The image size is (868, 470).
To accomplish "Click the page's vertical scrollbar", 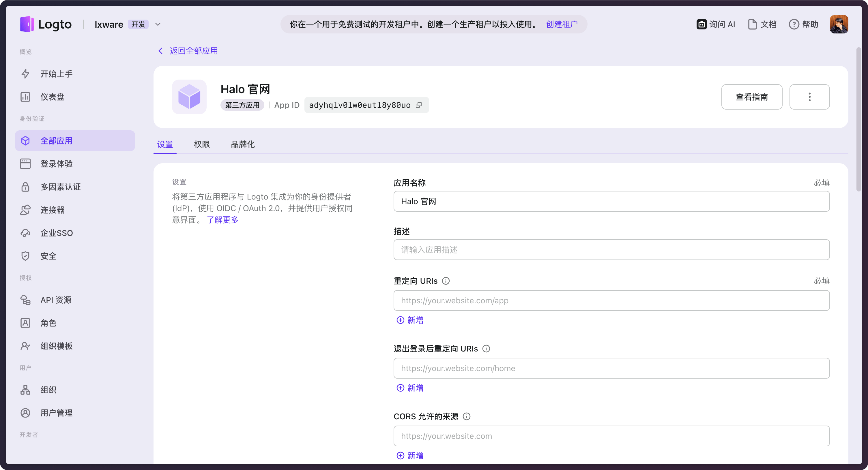I will [858, 120].
